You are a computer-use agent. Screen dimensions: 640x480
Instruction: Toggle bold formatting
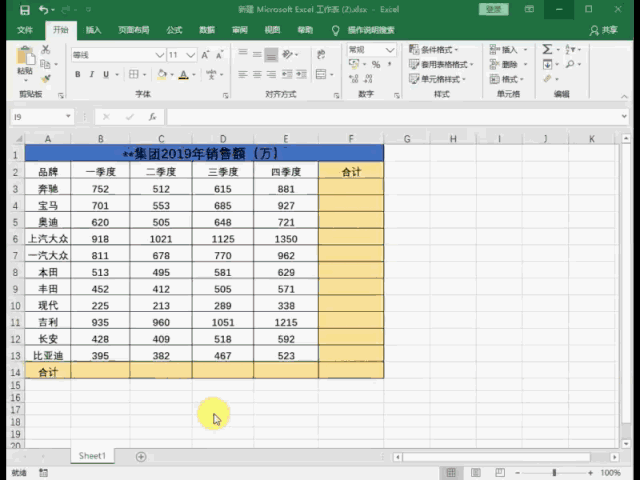click(78, 74)
